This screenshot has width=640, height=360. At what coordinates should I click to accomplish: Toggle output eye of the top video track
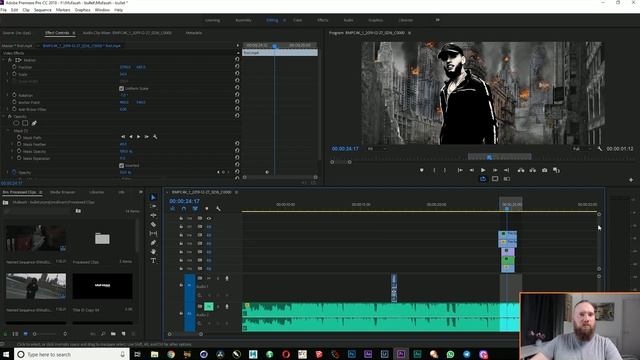click(x=209, y=218)
